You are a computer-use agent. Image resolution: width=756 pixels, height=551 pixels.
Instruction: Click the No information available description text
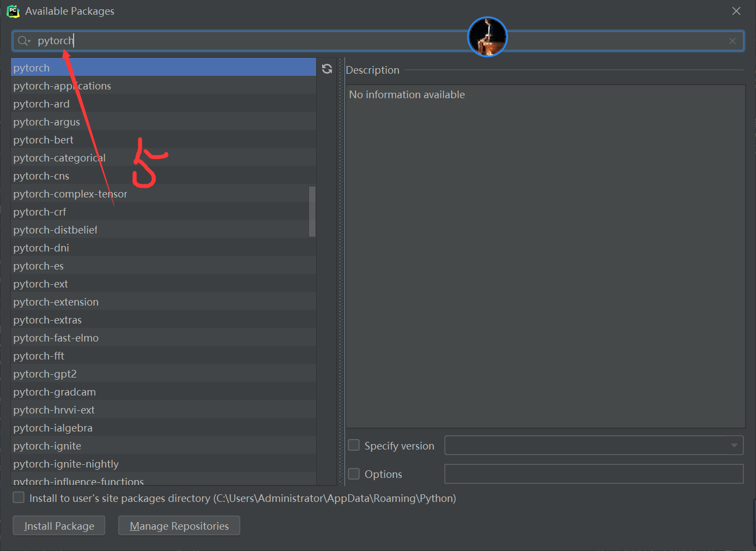tap(407, 94)
